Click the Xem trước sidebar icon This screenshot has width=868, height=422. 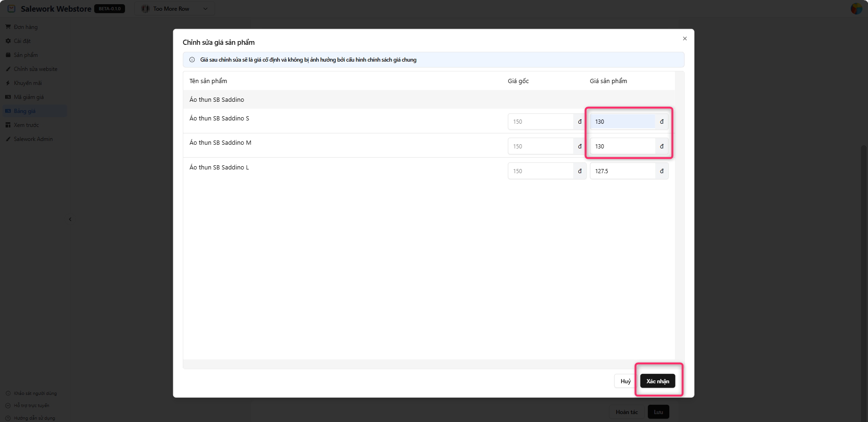(x=8, y=125)
